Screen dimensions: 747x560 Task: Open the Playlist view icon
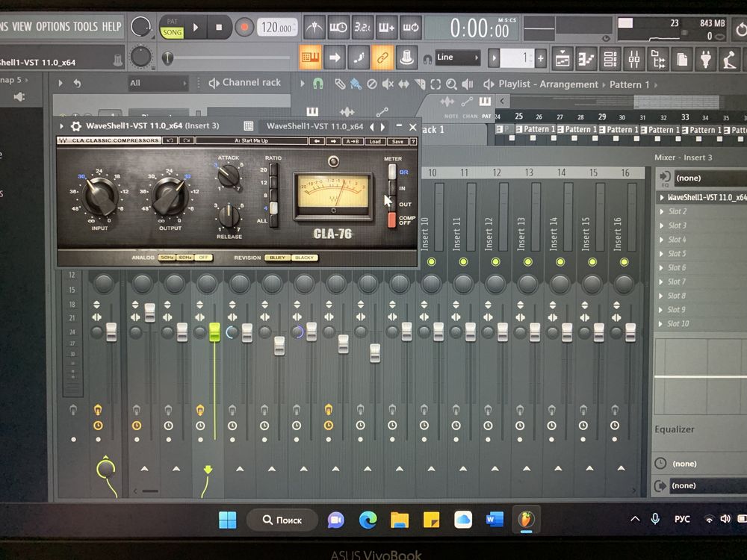point(562,59)
